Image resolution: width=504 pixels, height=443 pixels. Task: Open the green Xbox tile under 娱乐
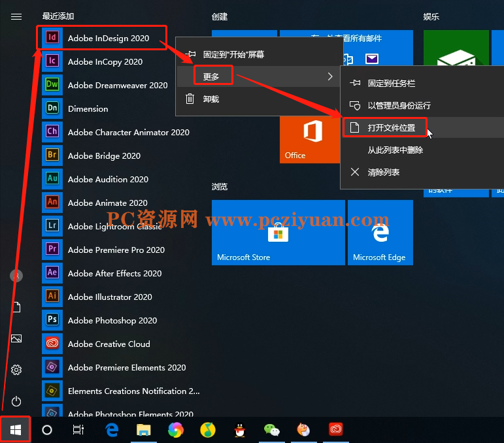tap(456, 48)
